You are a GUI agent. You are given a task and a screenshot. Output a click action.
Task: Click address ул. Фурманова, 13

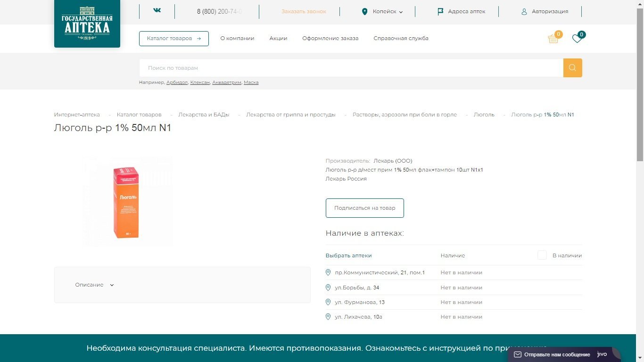click(x=360, y=302)
